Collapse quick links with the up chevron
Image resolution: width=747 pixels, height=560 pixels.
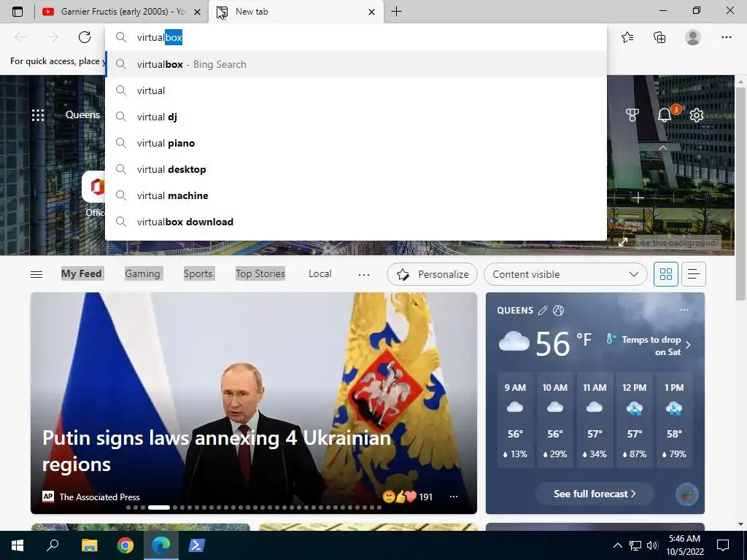[662, 148]
